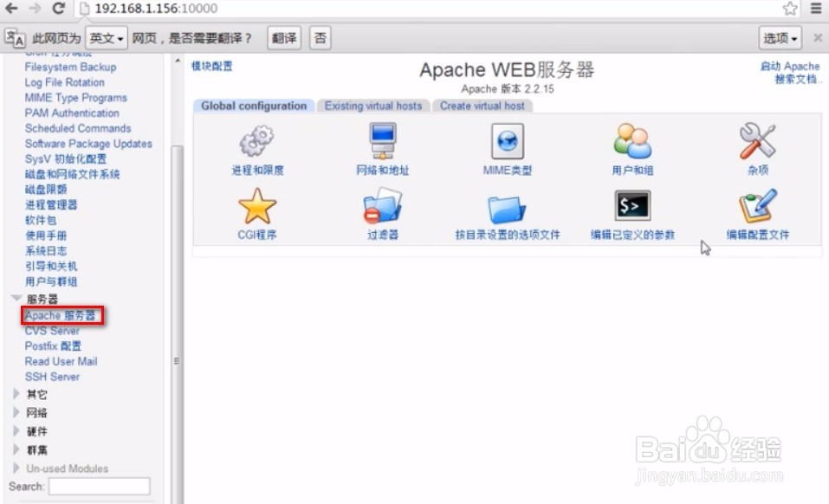Switch to Global configuration tab

(254, 106)
